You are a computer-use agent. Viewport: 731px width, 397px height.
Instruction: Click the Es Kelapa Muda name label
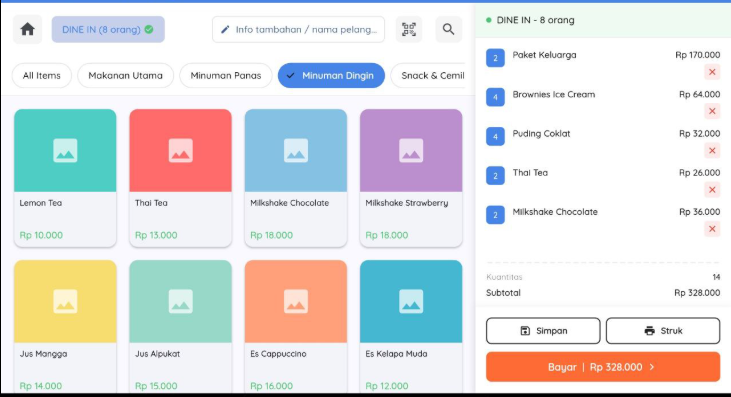(396, 354)
